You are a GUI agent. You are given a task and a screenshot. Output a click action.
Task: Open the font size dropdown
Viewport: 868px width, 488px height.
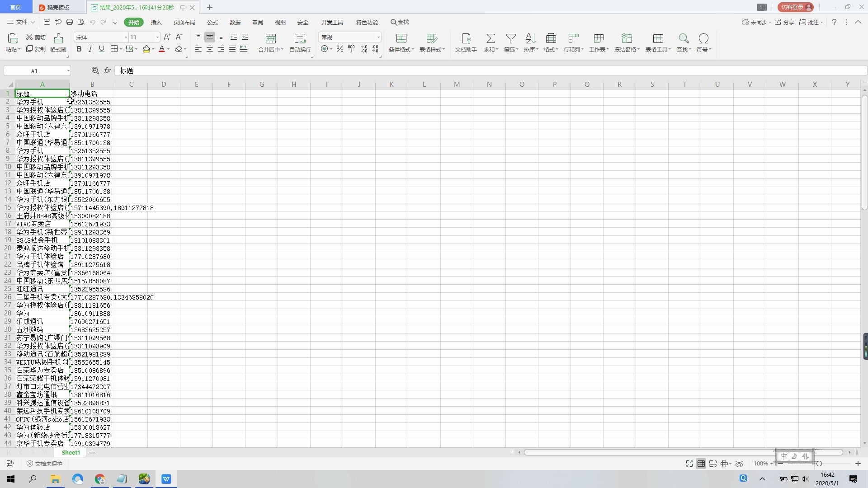tap(157, 38)
